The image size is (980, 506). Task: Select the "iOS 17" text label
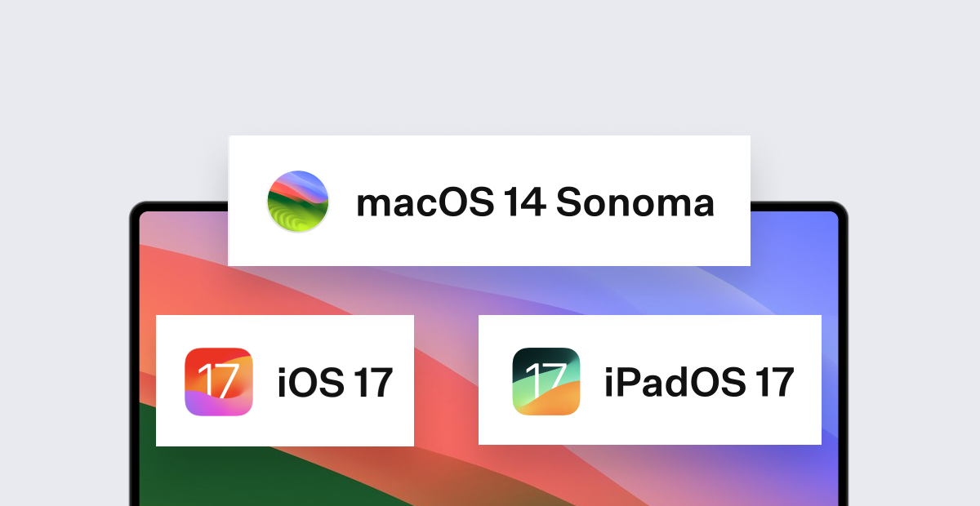(335, 382)
